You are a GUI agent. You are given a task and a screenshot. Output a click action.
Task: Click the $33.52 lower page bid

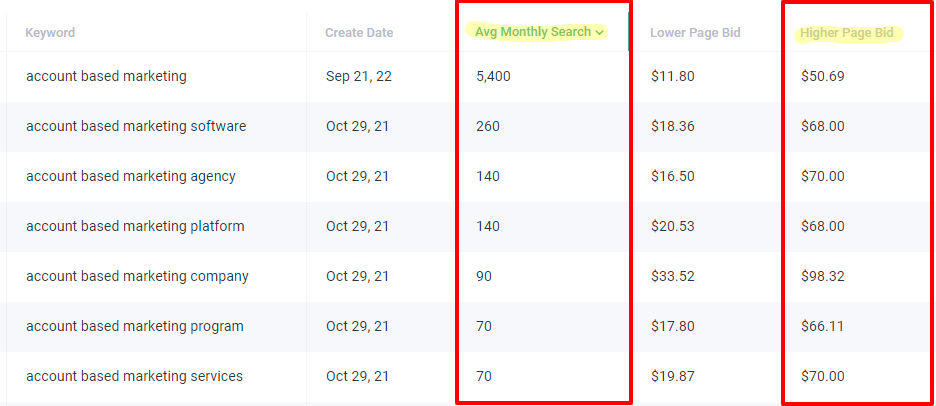[673, 276]
